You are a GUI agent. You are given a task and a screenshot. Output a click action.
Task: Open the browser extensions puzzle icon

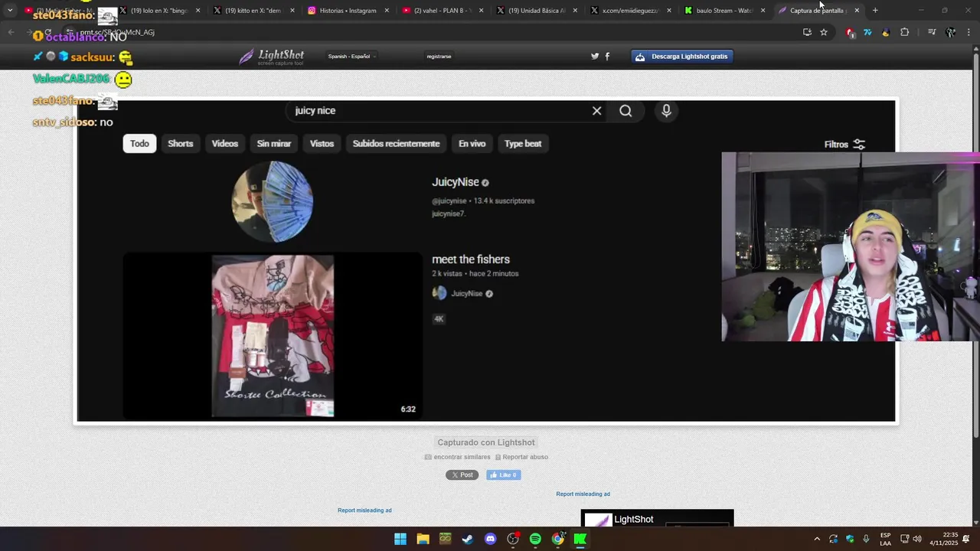click(x=905, y=32)
